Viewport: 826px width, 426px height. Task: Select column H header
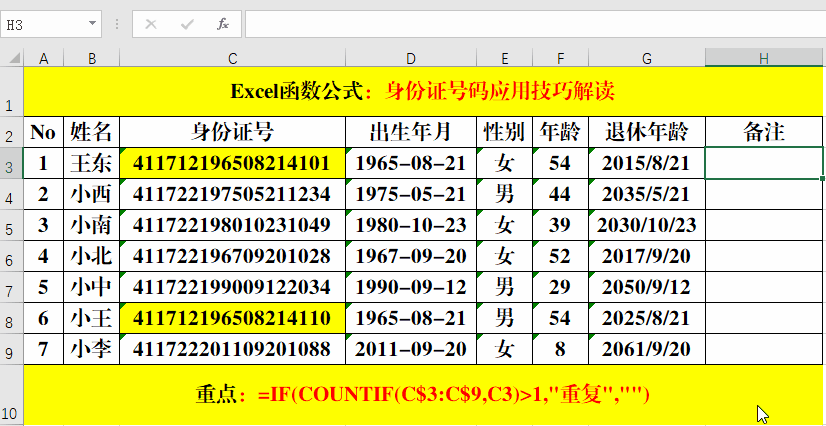pos(764,58)
